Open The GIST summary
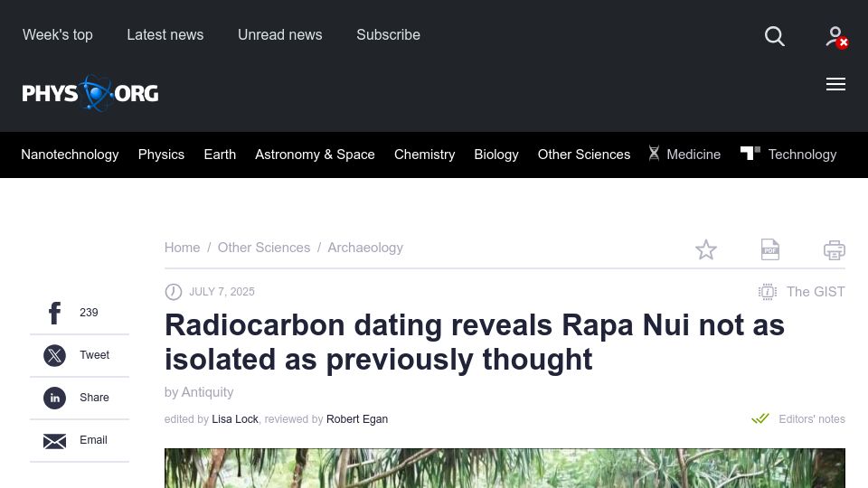This screenshot has width=868, height=488. pos(816,292)
